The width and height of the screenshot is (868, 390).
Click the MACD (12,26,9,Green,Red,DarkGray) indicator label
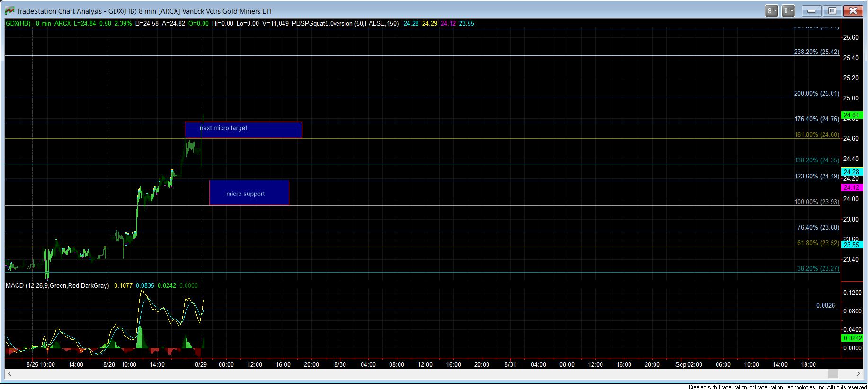(x=57, y=285)
